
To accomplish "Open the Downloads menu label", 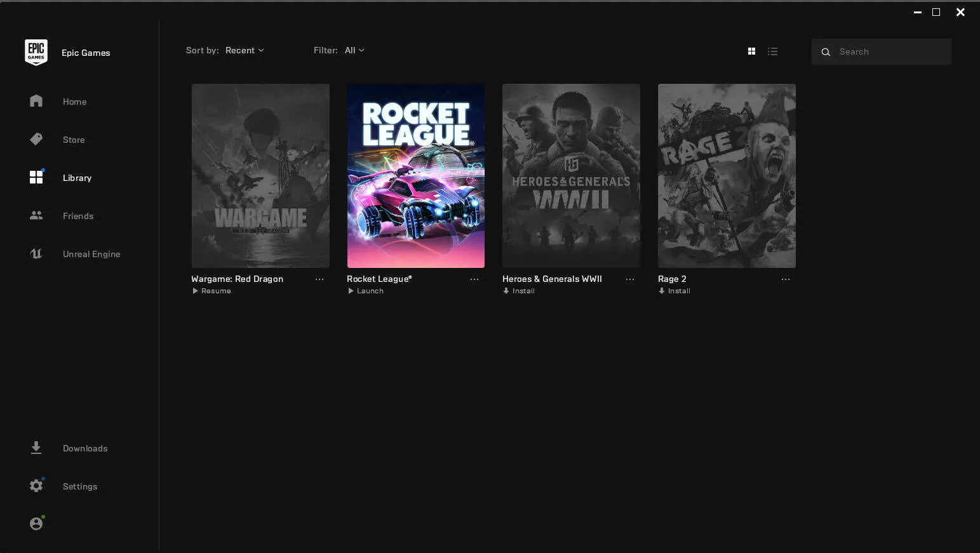I will (85, 448).
